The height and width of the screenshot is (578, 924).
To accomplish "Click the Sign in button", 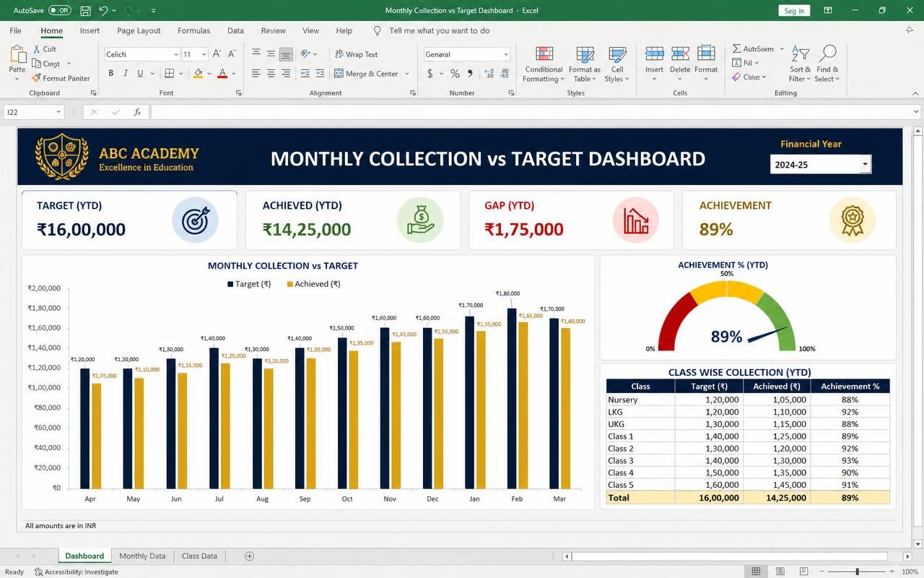I will (794, 11).
